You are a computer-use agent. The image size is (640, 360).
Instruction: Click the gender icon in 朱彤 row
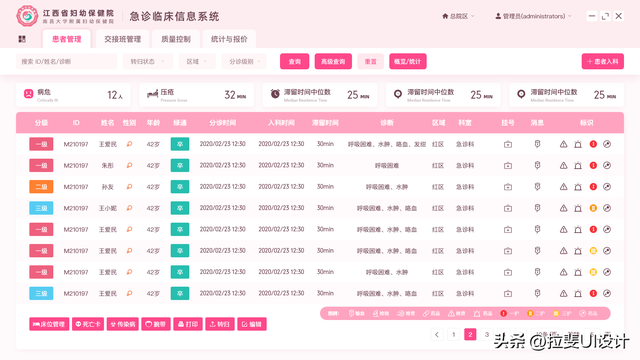coord(129,165)
